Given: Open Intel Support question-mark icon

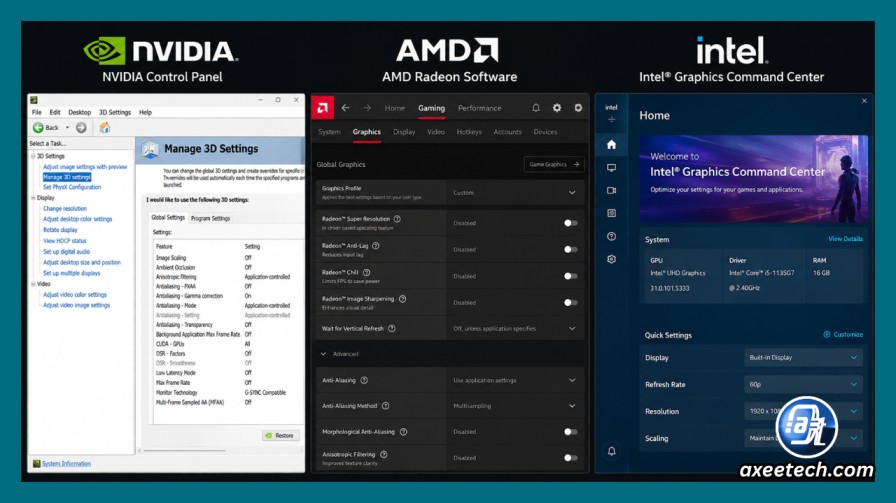Looking at the screenshot, I should click(611, 236).
